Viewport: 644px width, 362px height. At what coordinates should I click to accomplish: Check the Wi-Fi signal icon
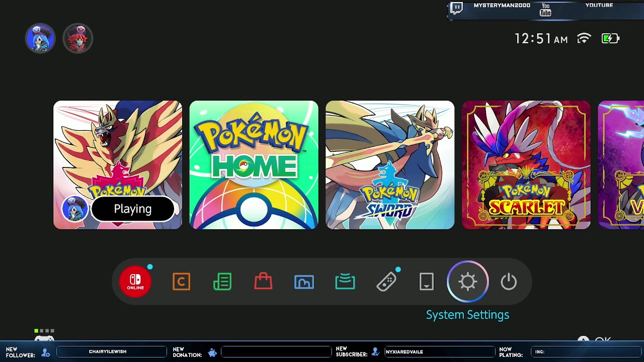point(584,39)
